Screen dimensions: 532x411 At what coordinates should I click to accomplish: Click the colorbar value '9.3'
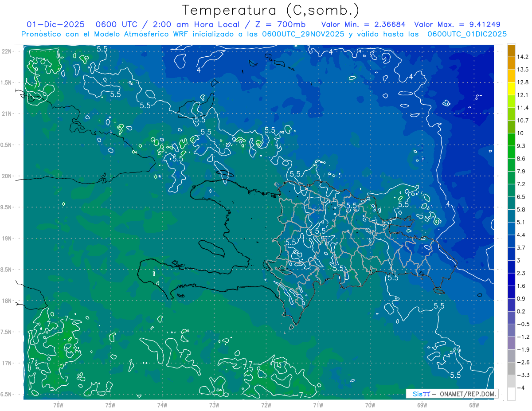pyautogui.click(x=522, y=146)
